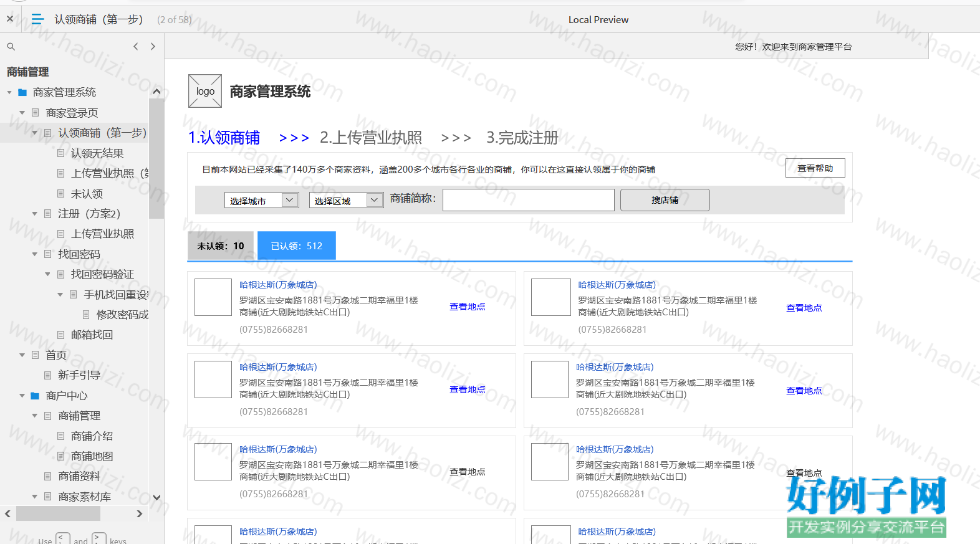
Task: Open 商家素材库 page in tree
Action: point(84,497)
